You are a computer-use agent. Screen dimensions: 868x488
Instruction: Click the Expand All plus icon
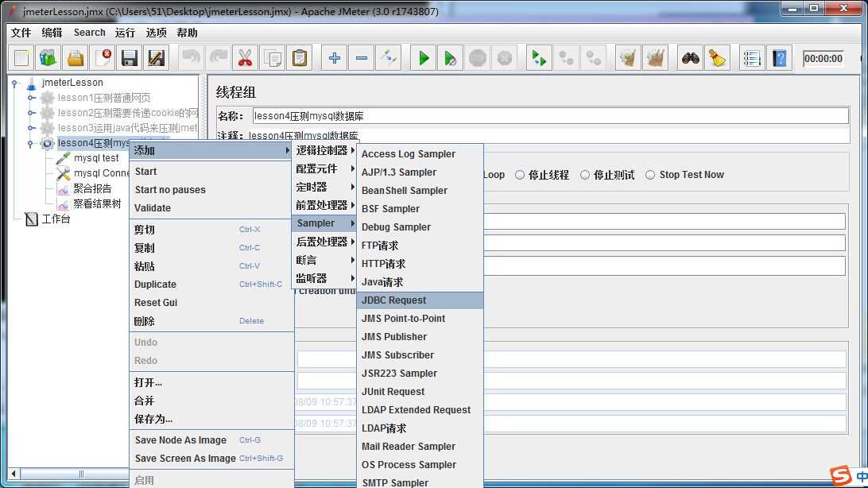pos(335,58)
